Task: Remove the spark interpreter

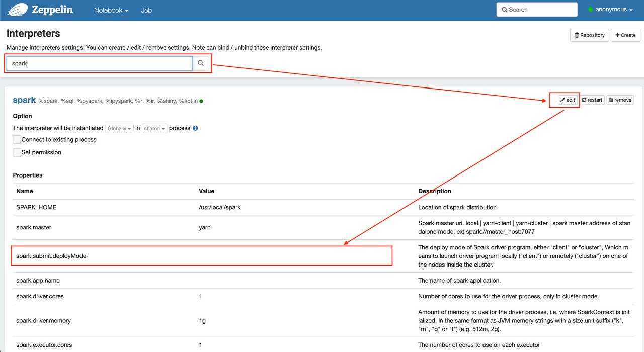Action: [620, 100]
